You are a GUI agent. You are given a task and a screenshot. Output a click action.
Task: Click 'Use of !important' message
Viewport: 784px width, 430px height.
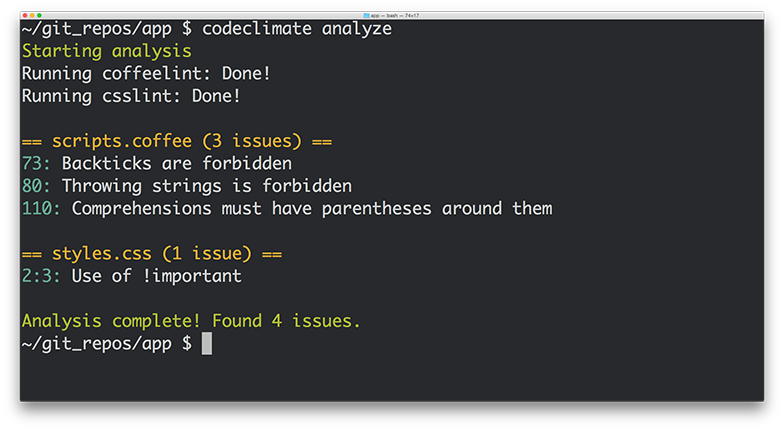[x=157, y=276]
